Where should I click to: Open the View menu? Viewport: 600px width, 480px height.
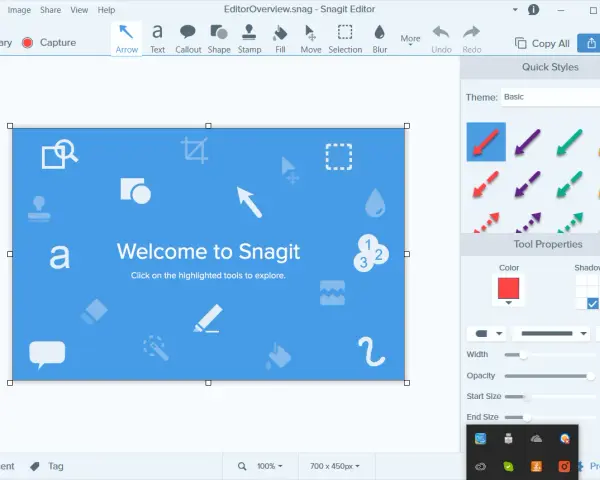point(79,10)
